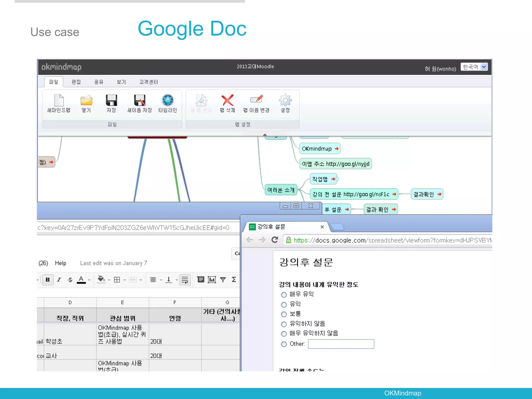Click the merge cells icon
Viewport: 532px width, 399px height.
coord(132,280)
